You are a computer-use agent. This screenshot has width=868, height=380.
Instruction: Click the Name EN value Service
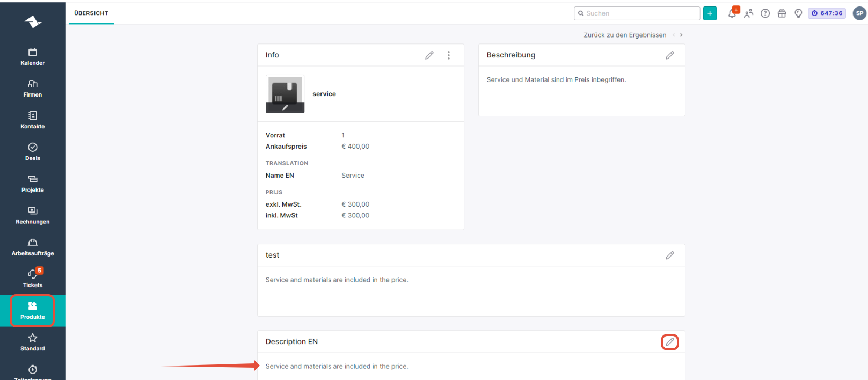tap(353, 176)
